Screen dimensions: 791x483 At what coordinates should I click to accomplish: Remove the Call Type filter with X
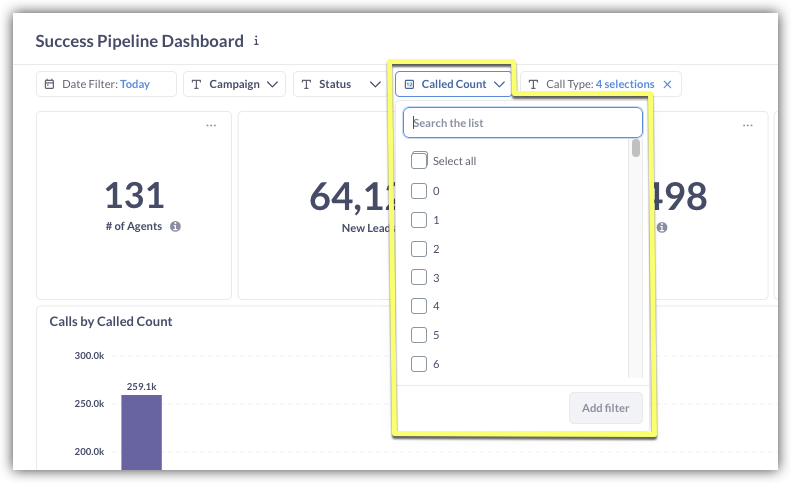pos(667,85)
